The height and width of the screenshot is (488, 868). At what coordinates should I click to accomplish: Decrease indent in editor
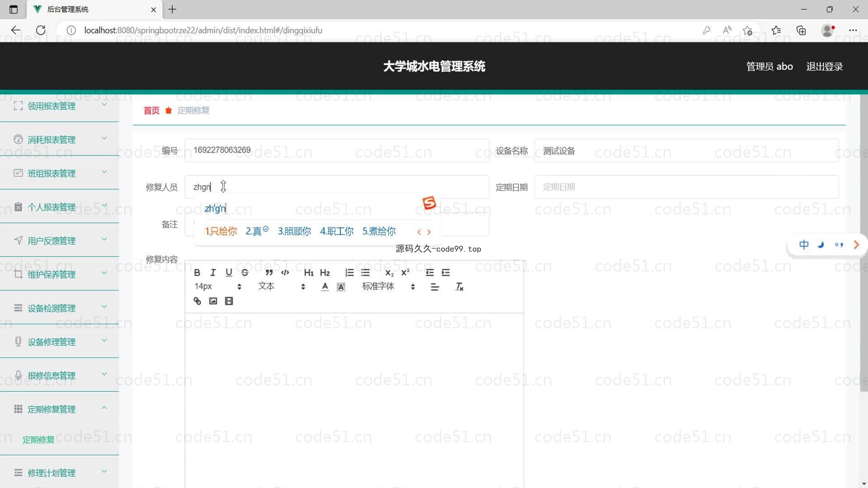[x=429, y=272]
